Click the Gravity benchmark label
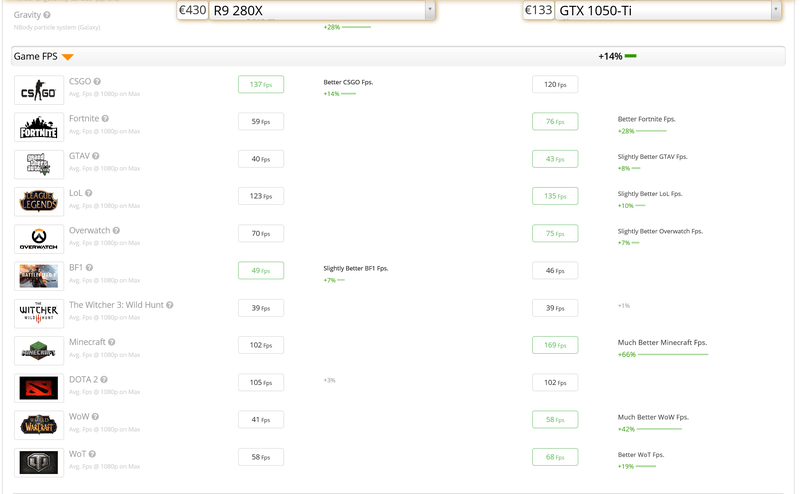 (27, 15)
